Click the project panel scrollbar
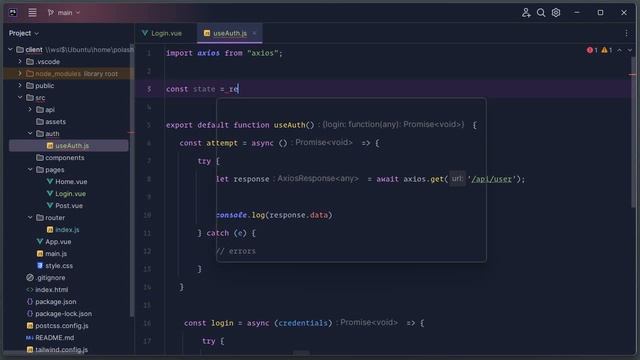 click(132, 180)
